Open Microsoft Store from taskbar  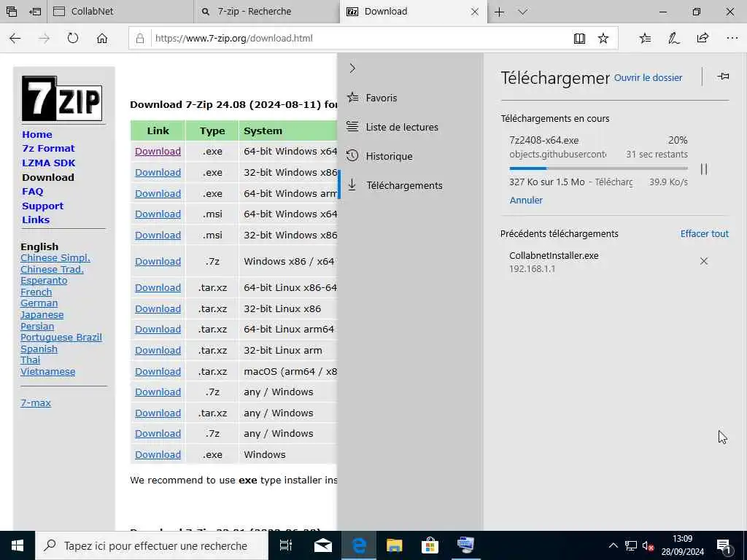point(430,545)
